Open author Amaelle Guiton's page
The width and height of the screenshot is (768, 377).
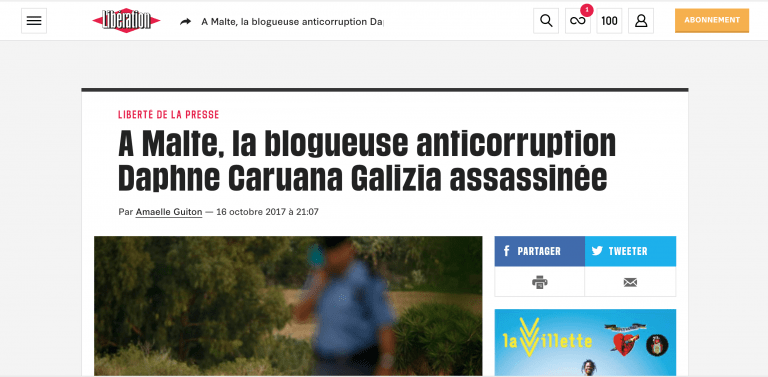[169, 212]
